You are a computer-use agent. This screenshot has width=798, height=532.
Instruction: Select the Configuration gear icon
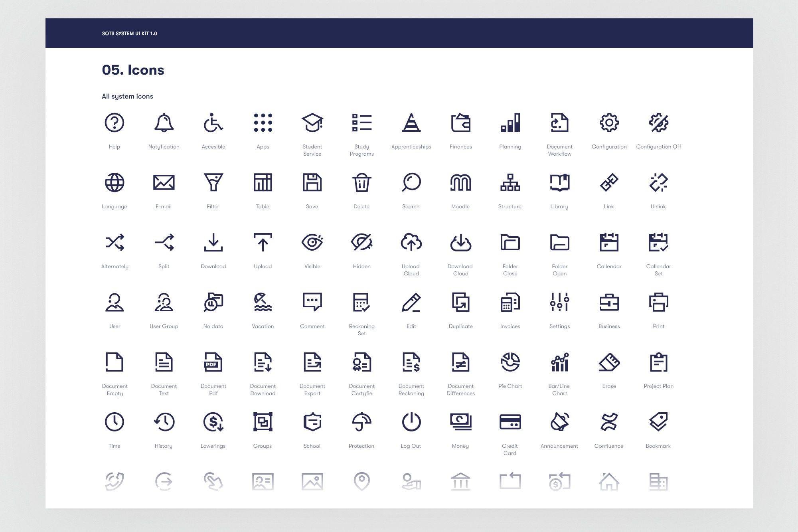[609, 123]
